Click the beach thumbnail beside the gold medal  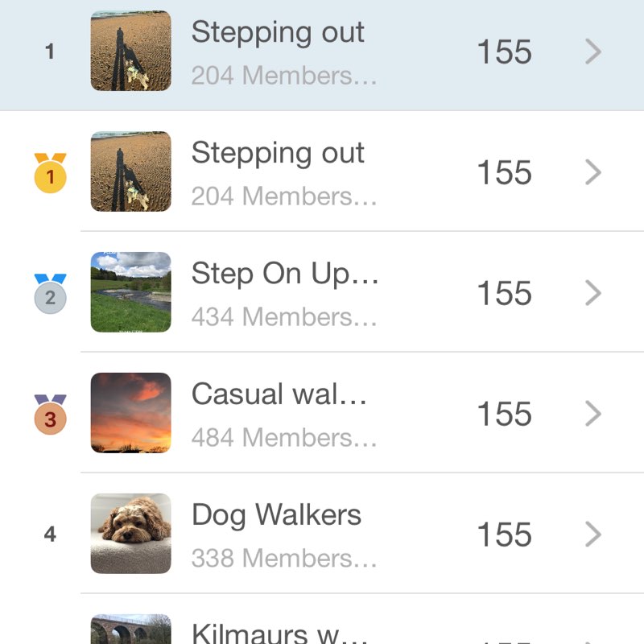pyautogui.click(x=130, y=171)
